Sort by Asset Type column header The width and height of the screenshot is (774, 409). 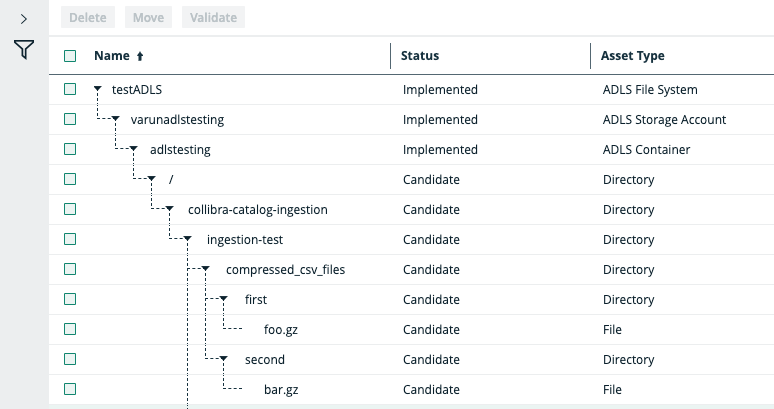click(x=632, y=56)
